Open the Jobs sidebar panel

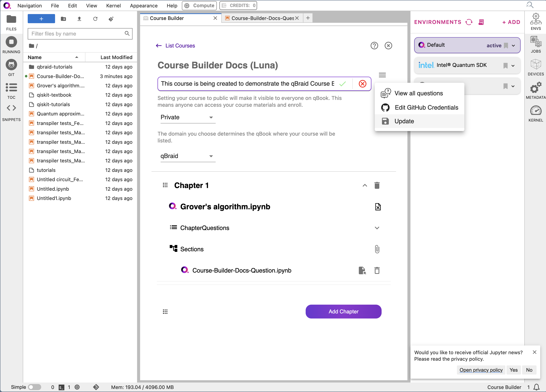(x=536, y=45)
